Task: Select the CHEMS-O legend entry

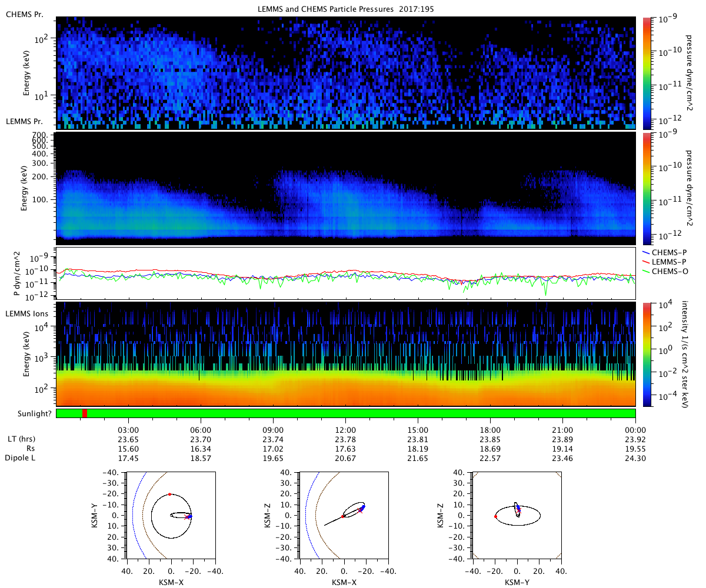Action: tap(664, 271)
